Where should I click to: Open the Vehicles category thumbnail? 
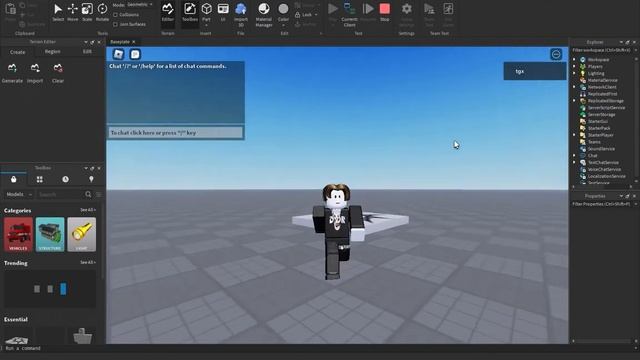pyautogui.click(x=18, y=234)
